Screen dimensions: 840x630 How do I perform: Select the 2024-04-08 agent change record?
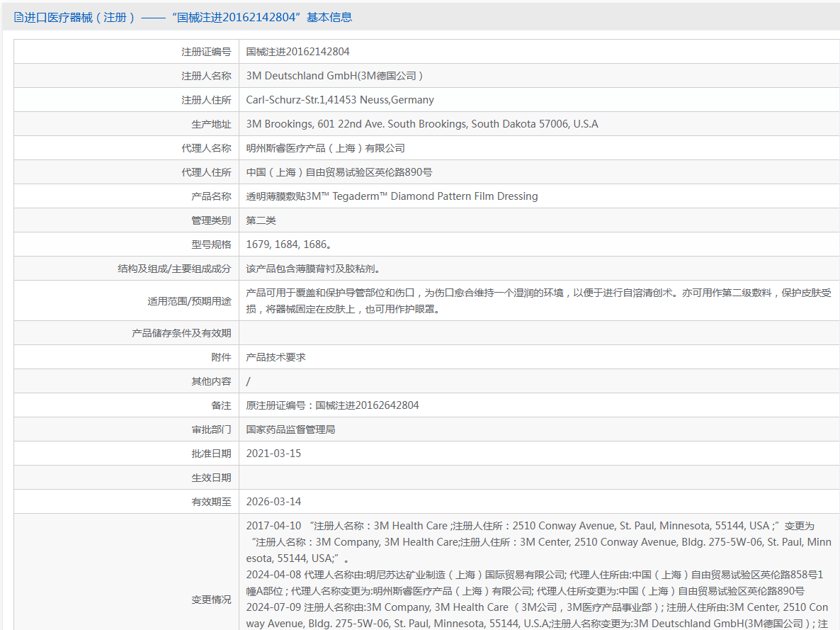click(535, 583)
